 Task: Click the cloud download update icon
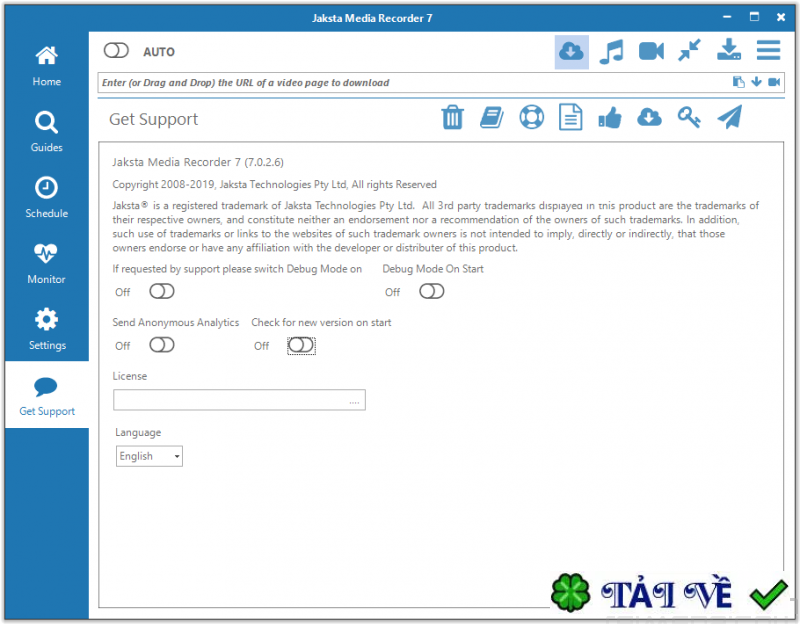click(x=649, y=118)
